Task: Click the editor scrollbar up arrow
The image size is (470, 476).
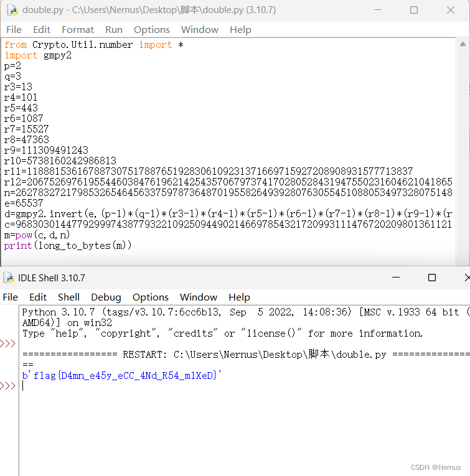Action: pos(463,44)
